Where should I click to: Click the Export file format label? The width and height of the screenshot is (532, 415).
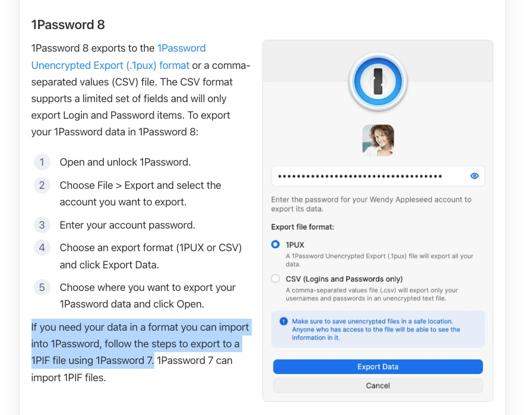coord(302,227)
